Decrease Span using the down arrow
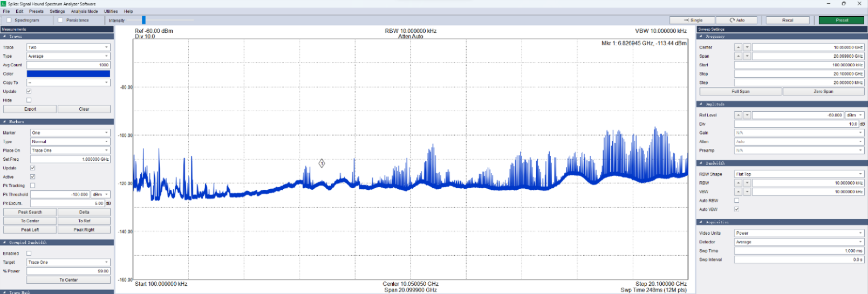Viewport: 868px width, 294px height. [x=747, y=56]
